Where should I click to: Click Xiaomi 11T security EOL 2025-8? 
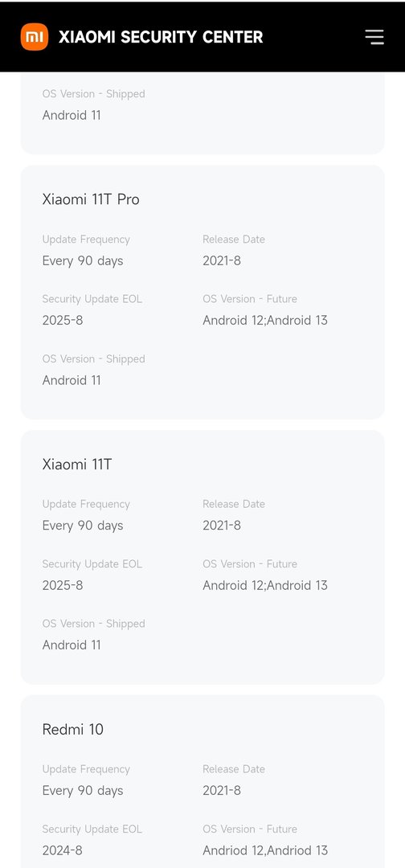point(63,585)
